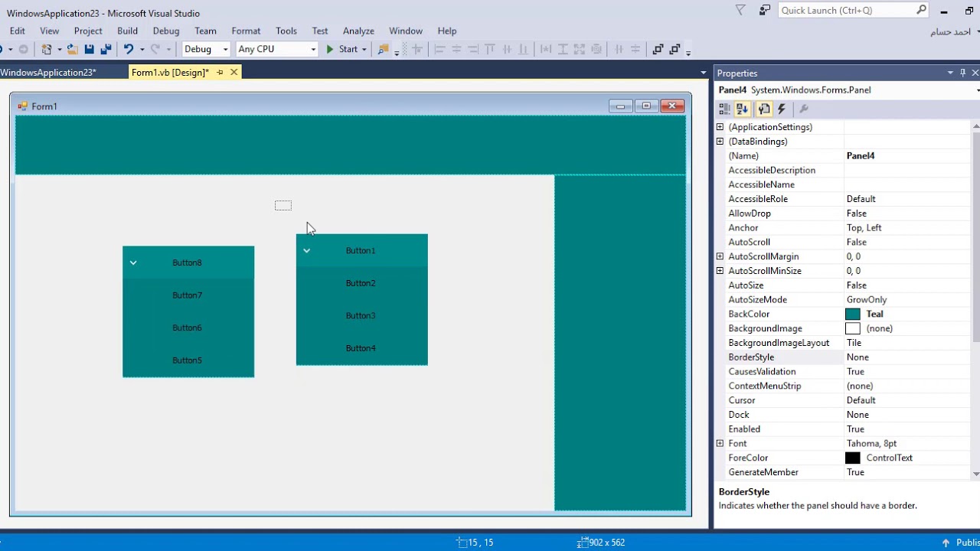Toggle auto-hide pin on Properties panel
Screen dimensions: 980x551
tap(962, 73)
